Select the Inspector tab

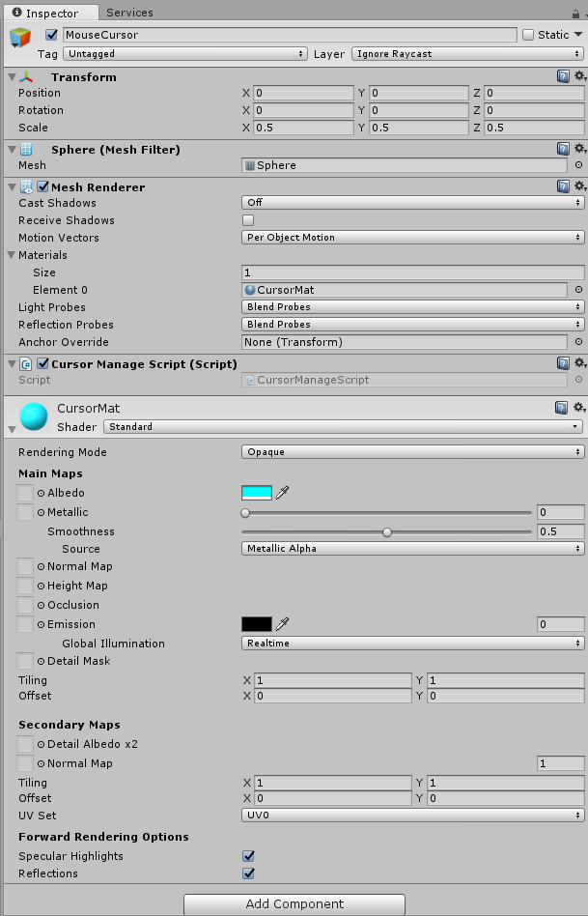[46, 14]
